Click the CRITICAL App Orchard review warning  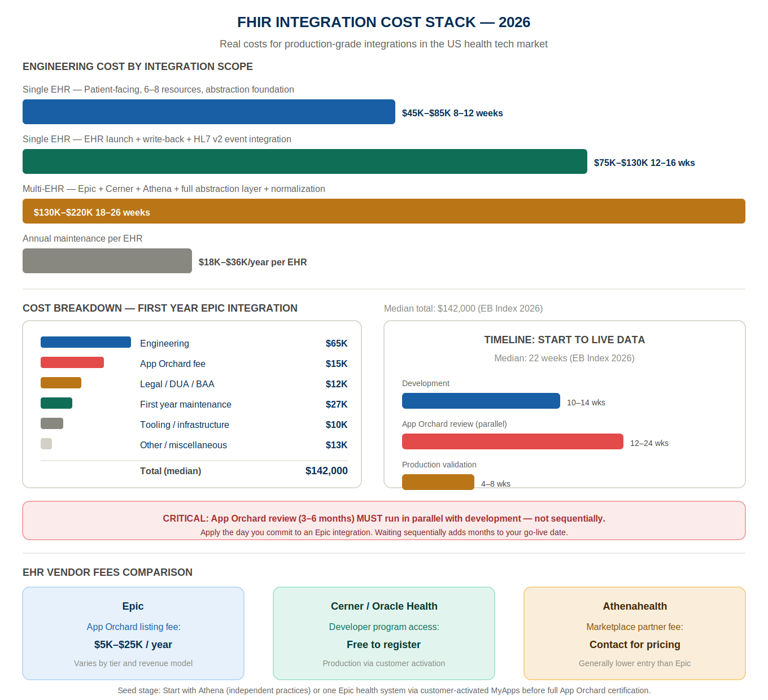[x=384, y=518]
